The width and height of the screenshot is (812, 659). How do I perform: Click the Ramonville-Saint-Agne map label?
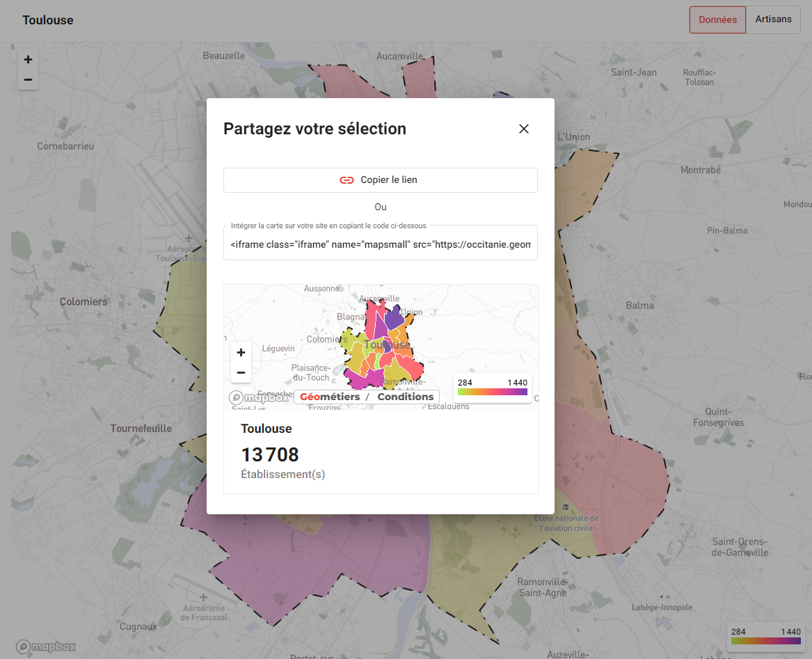[x=542, y=587]
